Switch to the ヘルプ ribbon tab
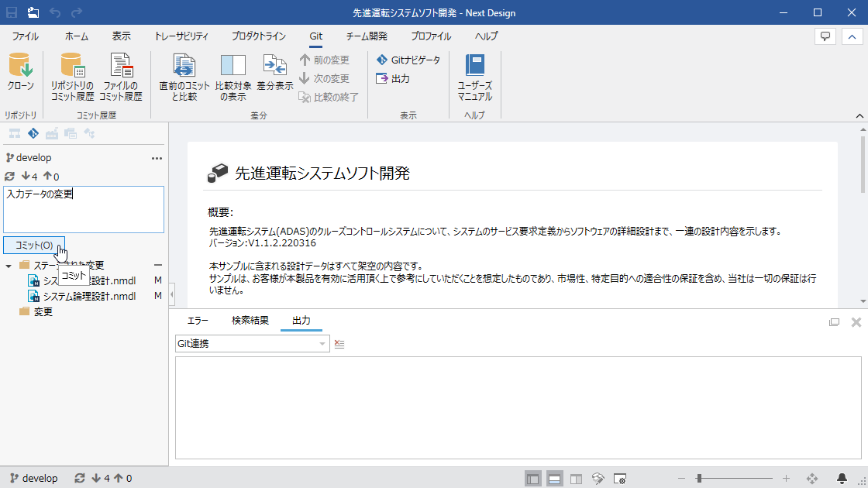 point(486,36)
